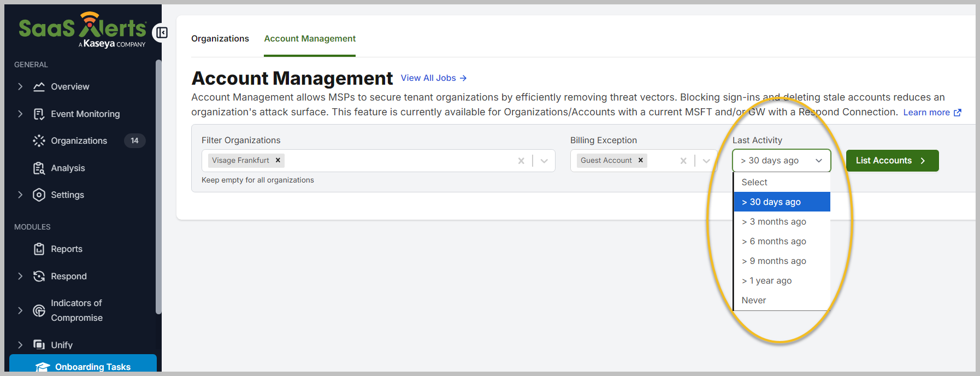Viewport: 980px width, 376px height.
Task: Remove the Guest Account chip
Action: [x=641, y=160]
